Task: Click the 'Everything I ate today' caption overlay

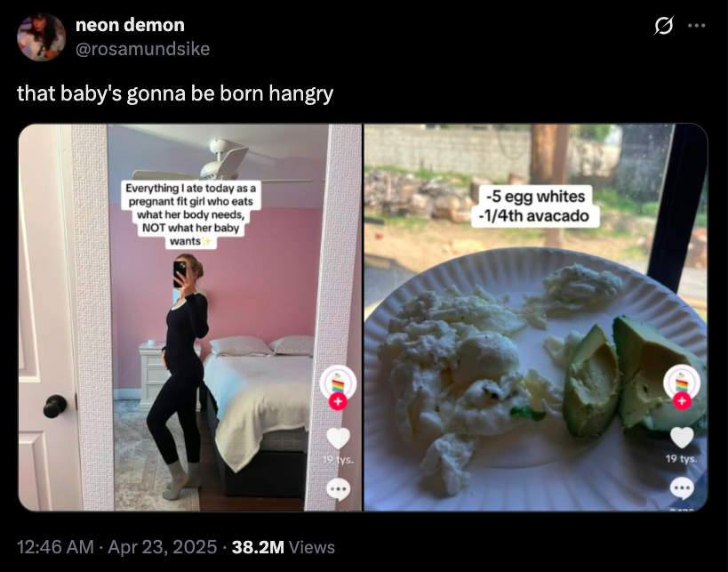Action: point(190,214)
